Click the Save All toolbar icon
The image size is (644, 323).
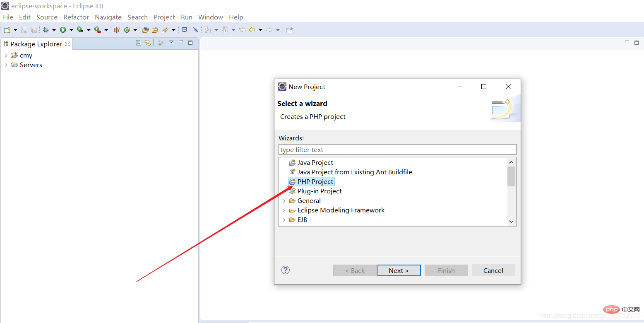pos(34,30)
